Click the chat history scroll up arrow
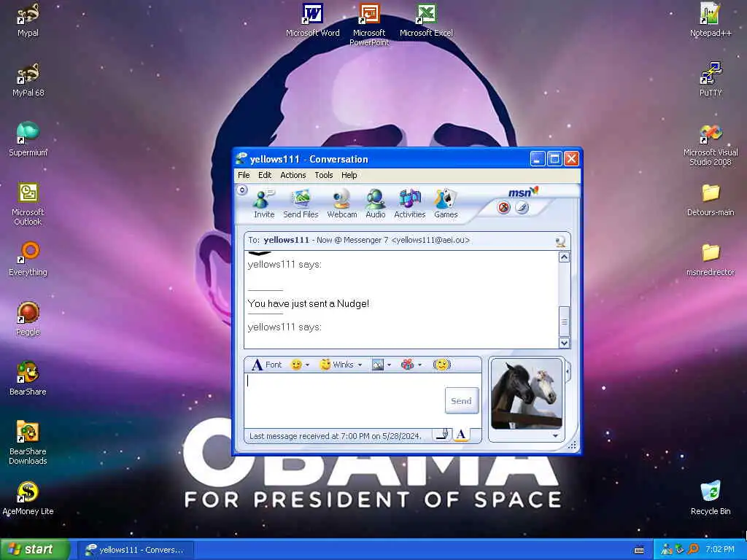This screenshot has width=747, height=560. (564, 257)
